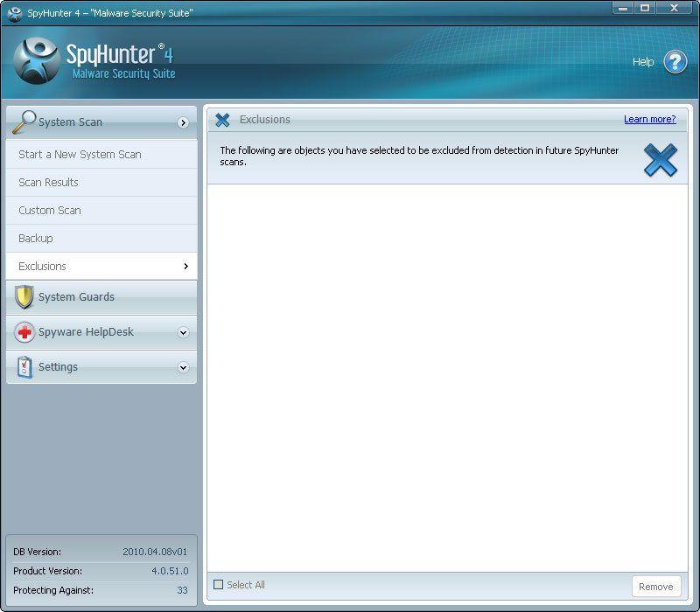Click the DB Version: label
Image resolution: width=700 pixels, height=612 pixels.
pos(37,552)
